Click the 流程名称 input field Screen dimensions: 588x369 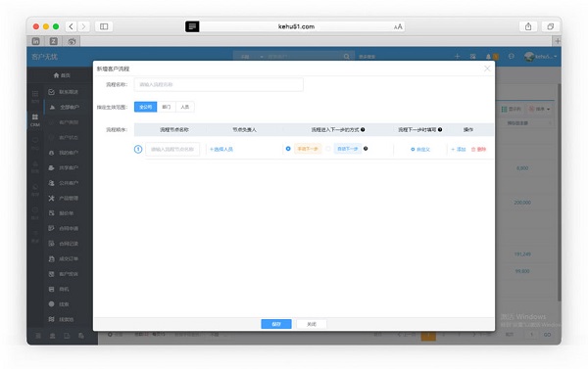219,84
